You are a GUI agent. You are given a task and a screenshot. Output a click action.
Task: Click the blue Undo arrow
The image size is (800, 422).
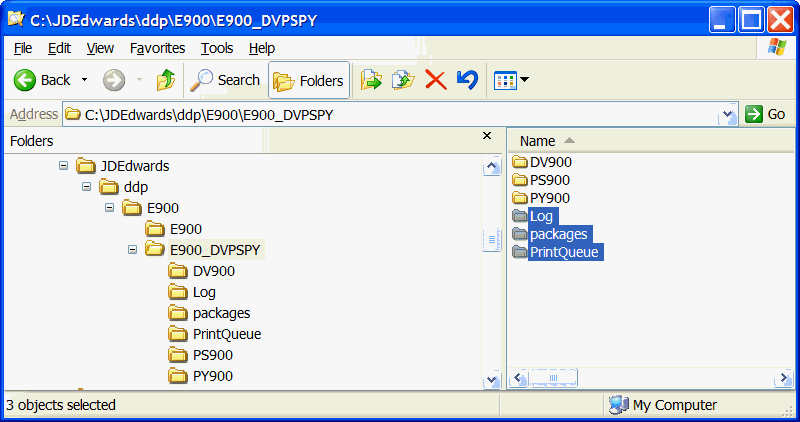(x=467, y=80)
